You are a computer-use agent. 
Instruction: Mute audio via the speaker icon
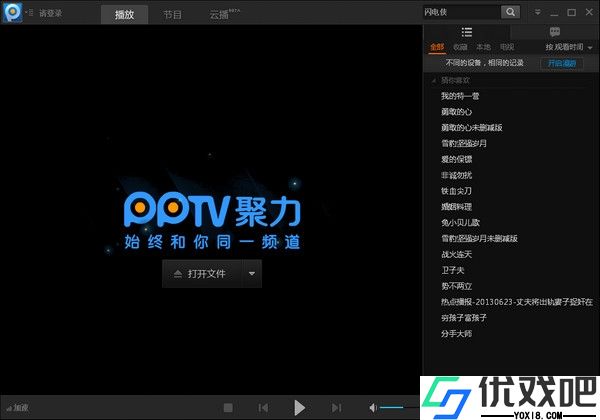373,408
